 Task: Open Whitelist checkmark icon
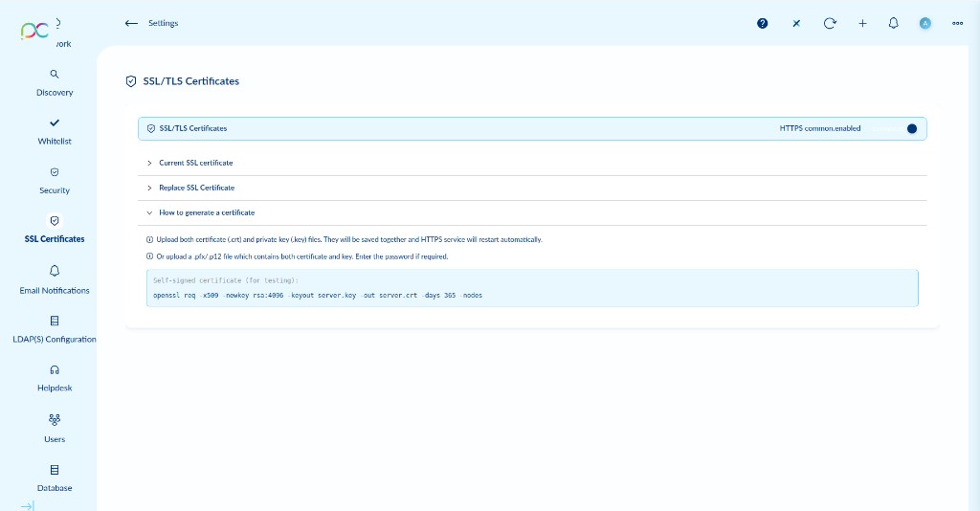pyautogui.click(x=55, y=122)
